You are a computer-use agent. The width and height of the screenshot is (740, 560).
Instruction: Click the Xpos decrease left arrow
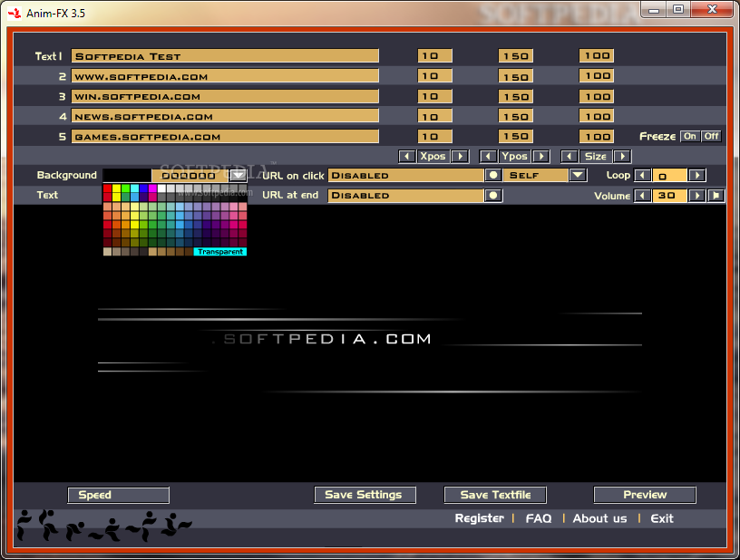407,157
